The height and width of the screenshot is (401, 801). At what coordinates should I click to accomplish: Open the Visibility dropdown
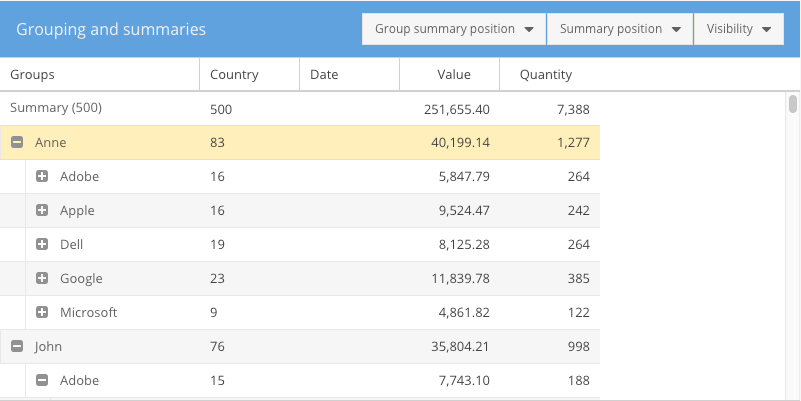[739, 29]
